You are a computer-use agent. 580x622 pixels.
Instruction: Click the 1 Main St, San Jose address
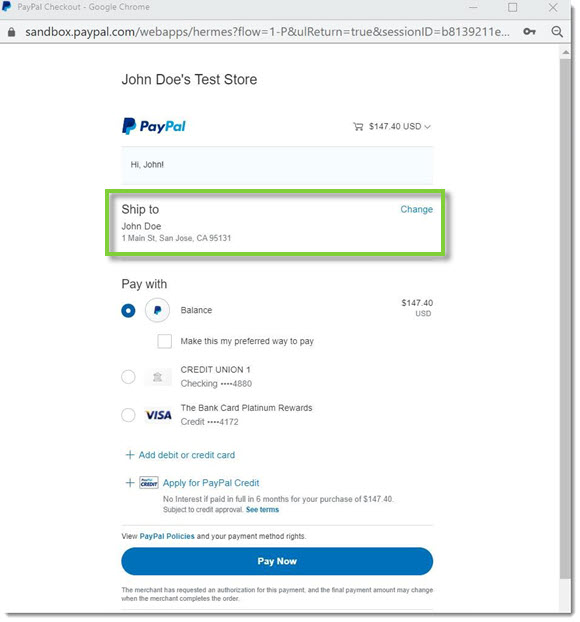(176, 238)
